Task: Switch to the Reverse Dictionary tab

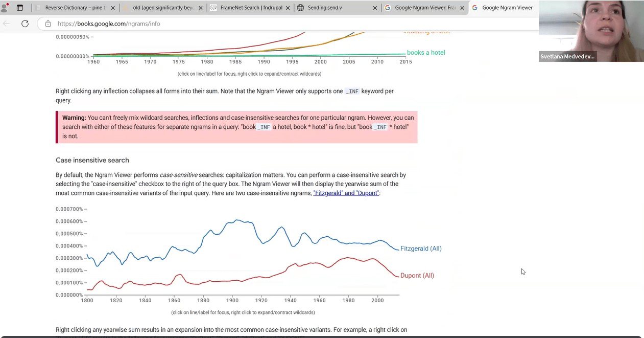Action: click(x=76, y=8)
